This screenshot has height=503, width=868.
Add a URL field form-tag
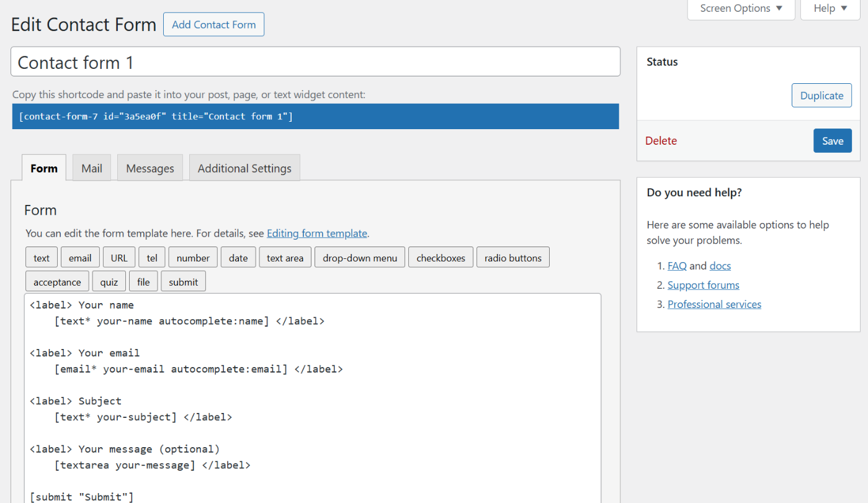119,256
